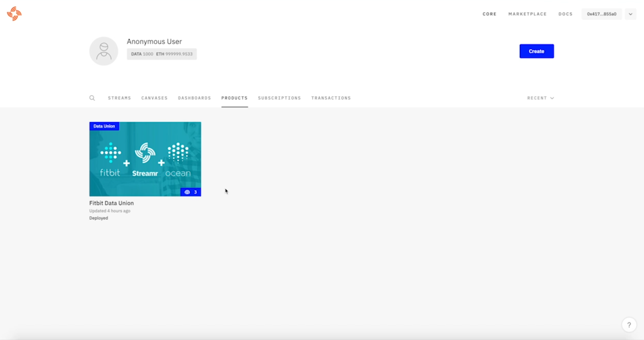This screenshot has width=644, height=340.
Task: Go to the Transactions tab
Action: click(331, 98)
